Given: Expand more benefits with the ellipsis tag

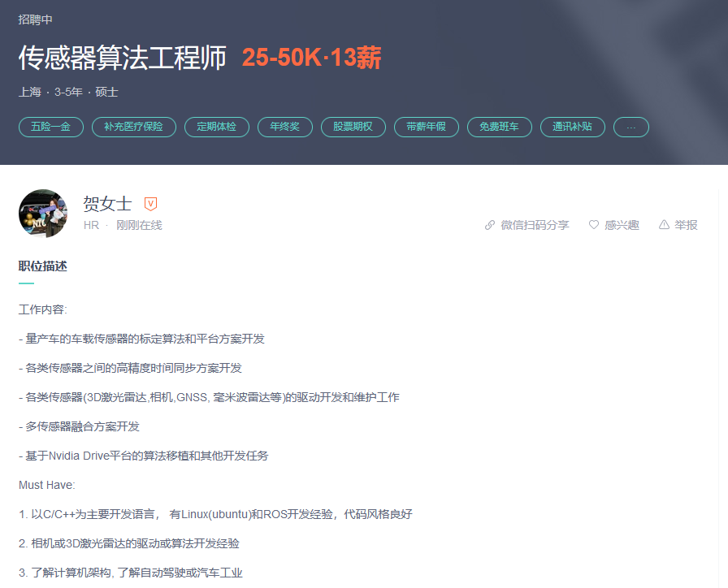Looking at the screenshot, I should click(631, 128).
